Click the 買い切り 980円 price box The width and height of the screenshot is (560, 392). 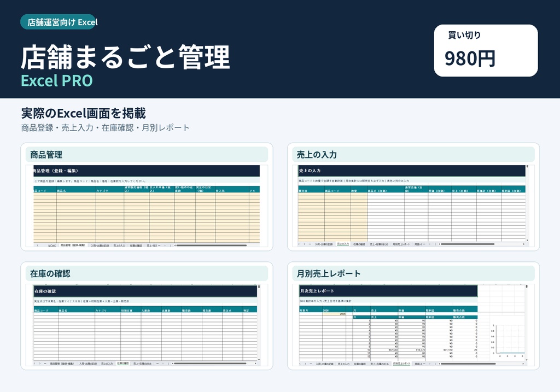tap(486, 50)
